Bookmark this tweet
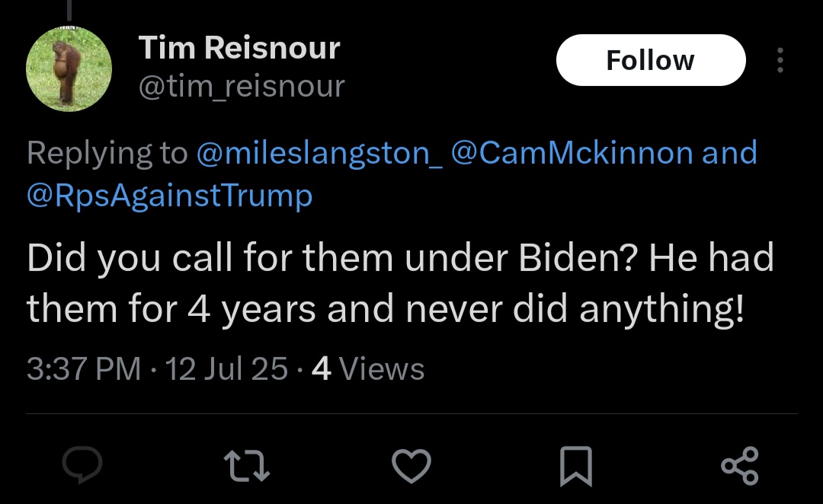The height and width of the screenshot is (504, 823). click(x=576, y=466)
